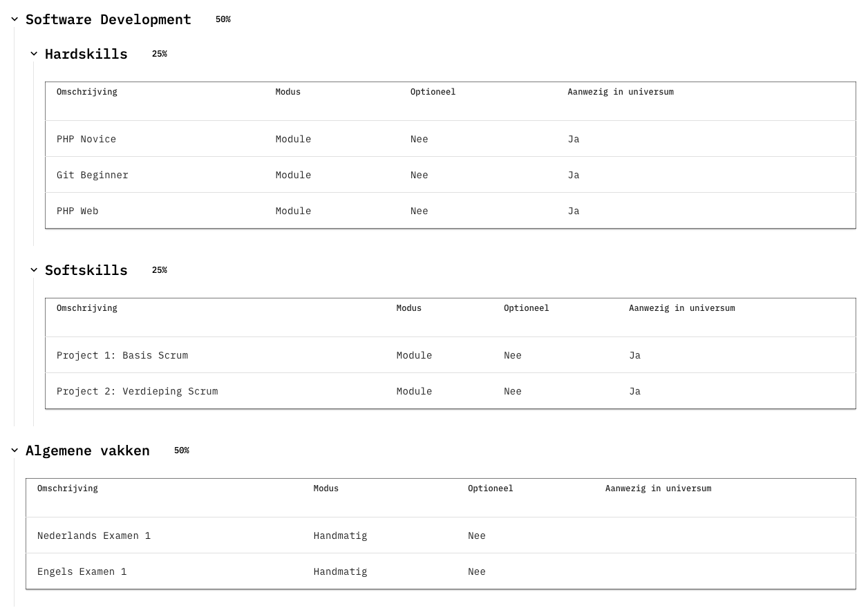Click Optioneel header in Algemene vakken table
Viewport: 868px width, 608px height.
click(491, 488)
